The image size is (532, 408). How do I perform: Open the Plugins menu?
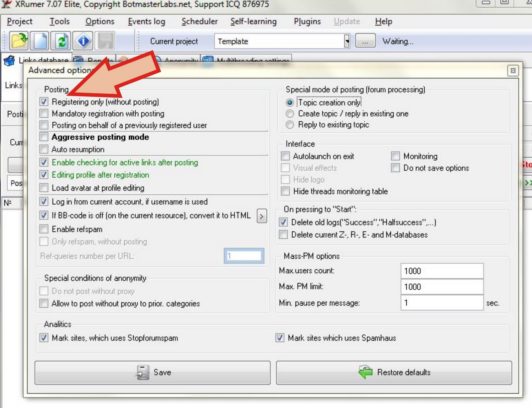coord(307,22)
